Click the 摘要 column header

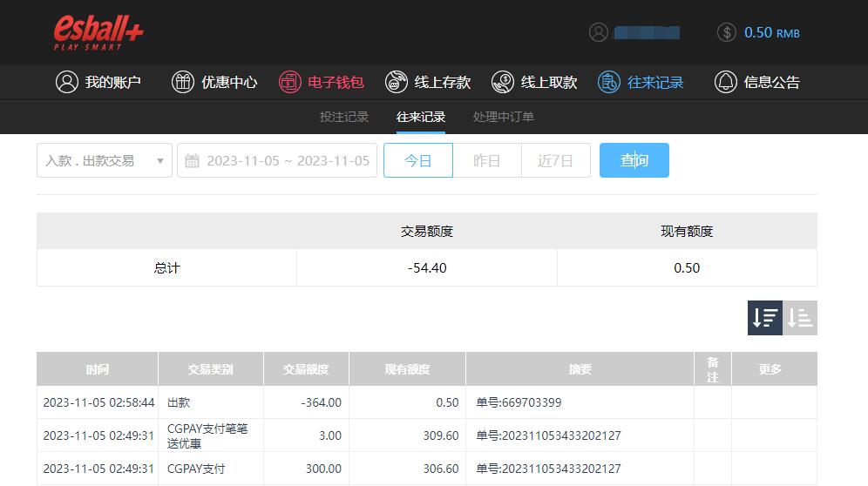580,369
